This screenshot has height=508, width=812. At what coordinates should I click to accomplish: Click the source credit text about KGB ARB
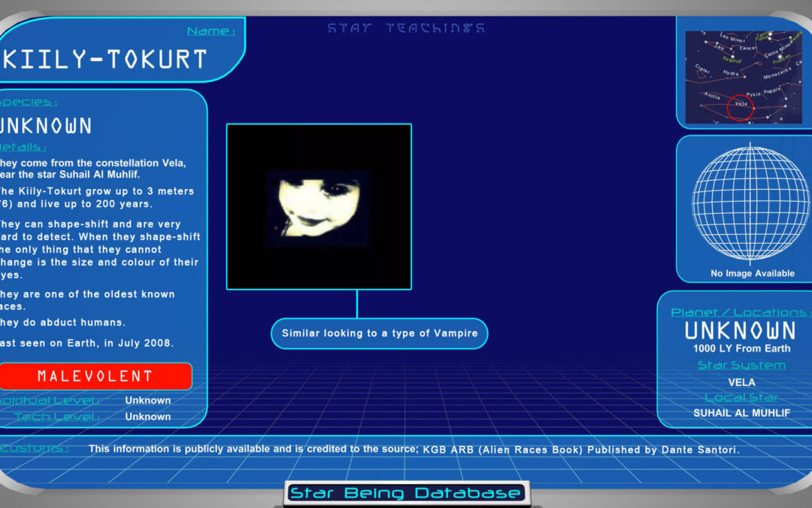414,449
